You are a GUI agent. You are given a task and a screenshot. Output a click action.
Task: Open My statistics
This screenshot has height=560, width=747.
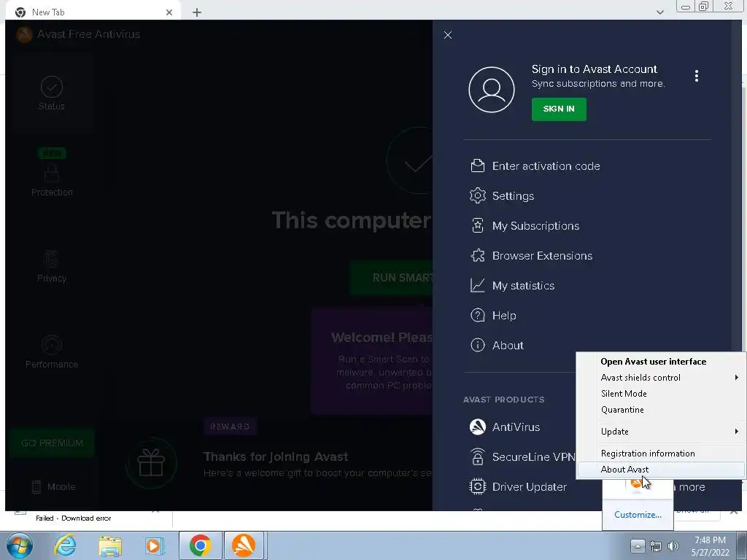click(x=523, y=286)
